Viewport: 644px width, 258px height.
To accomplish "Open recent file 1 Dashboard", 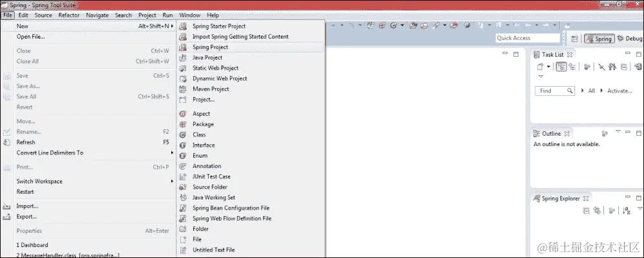I will point(88,245).
